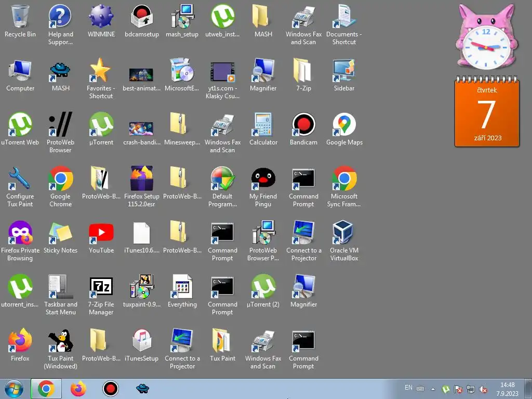Screen dimensions: 532x399
Task: Open the µTorrent tray icon
Action: point(446,389)
